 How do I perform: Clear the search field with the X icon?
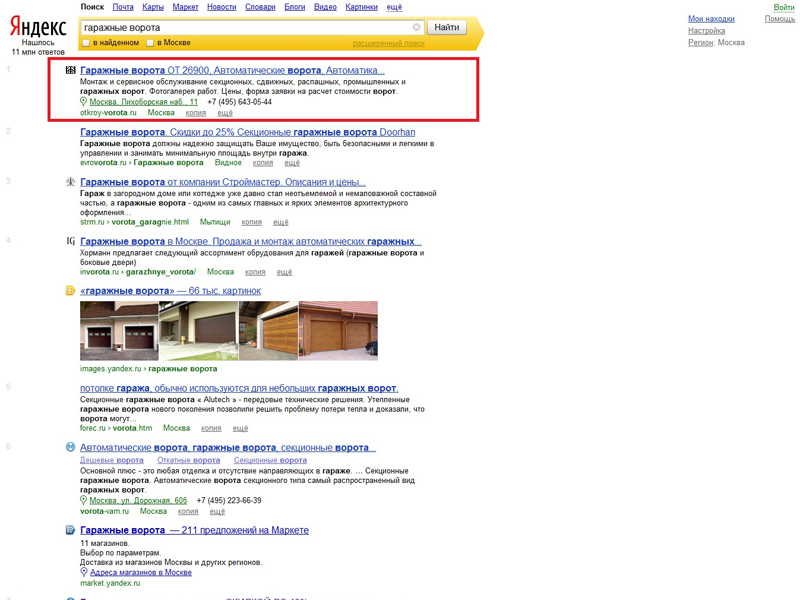[416, 27]
